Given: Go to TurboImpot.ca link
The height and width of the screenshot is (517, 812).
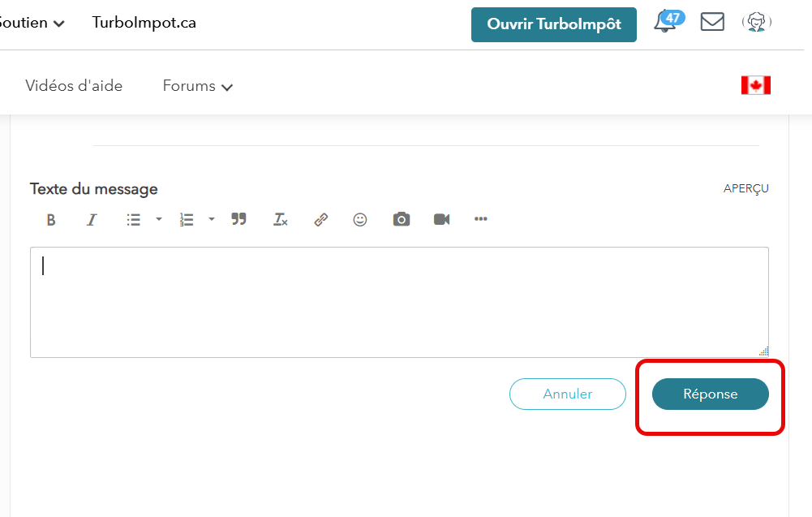Looking at the screenshot, I should (144, 23).
